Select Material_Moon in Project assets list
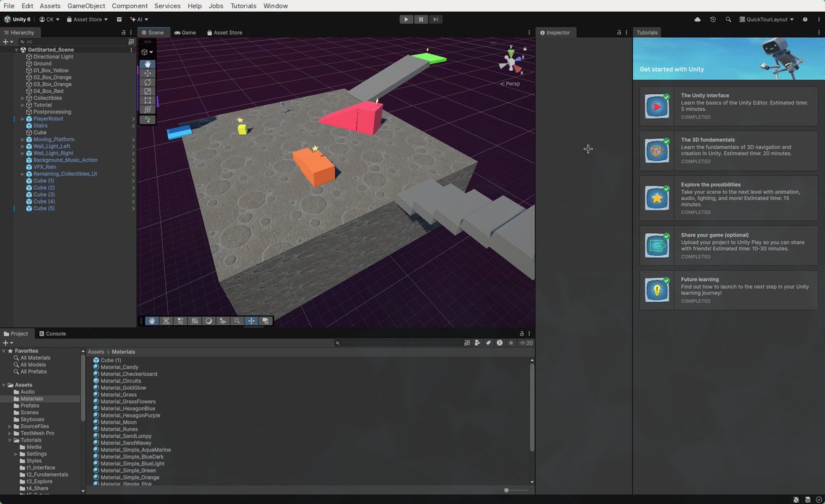 pos(119,422)
